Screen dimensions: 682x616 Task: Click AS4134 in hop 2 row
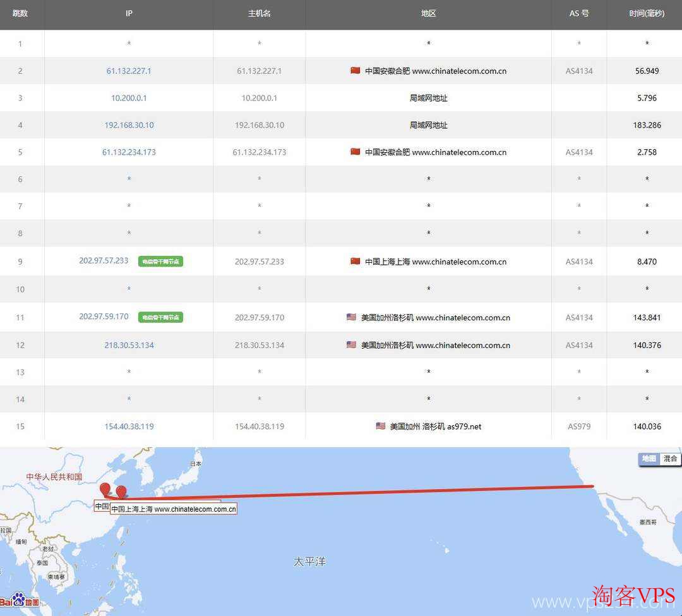(579, 71)
